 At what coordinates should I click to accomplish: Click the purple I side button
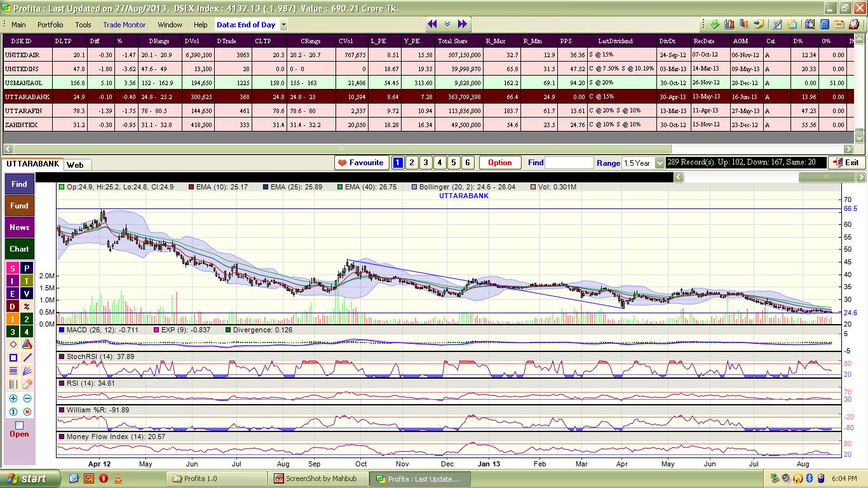pos(13,281)
